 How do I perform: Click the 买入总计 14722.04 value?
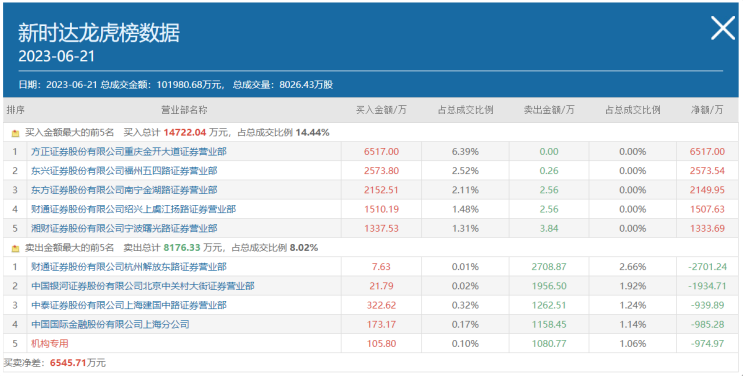click(x=185, y=133)
